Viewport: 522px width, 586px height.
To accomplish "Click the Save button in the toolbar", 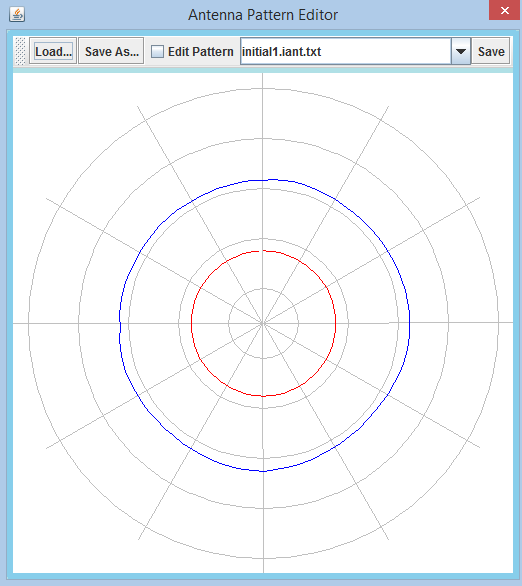I will (491, 51).
